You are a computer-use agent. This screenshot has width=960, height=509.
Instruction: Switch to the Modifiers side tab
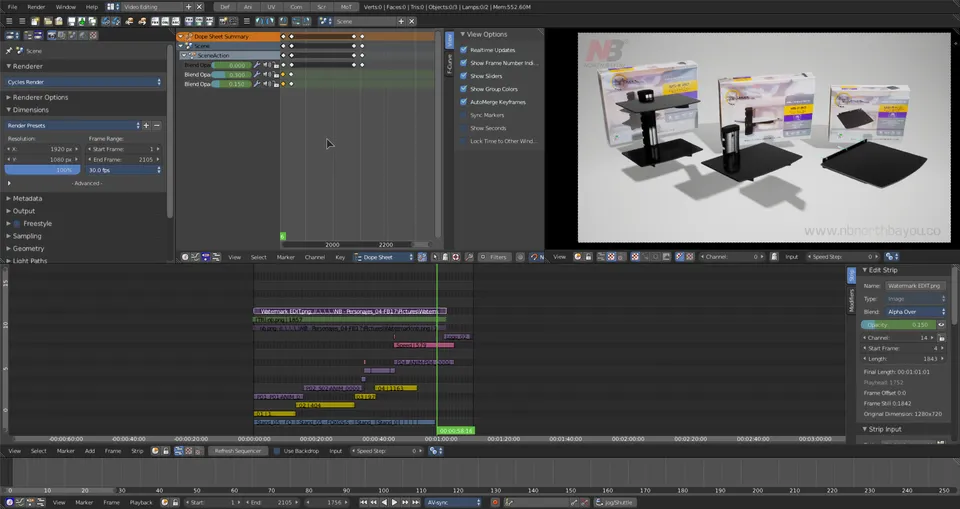click(852, 300)
